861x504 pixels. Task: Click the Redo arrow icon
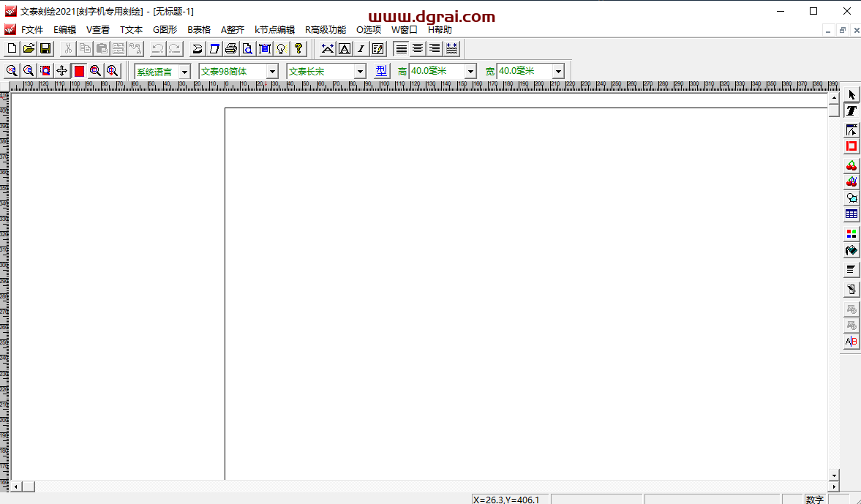coord(175,49)
